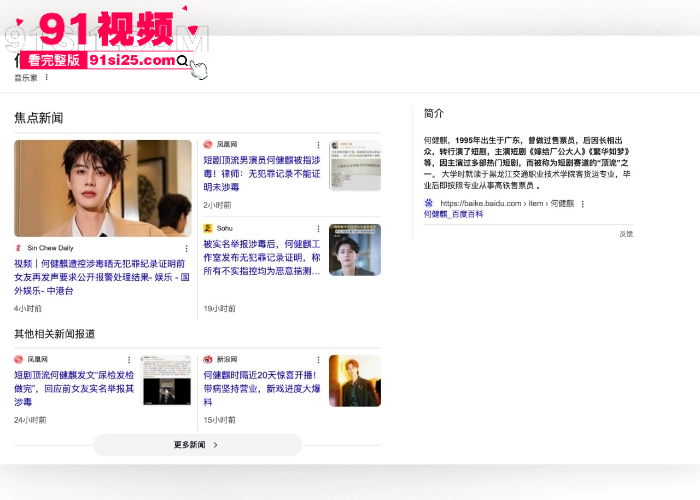Click the Sin Chew Daily source icon
The image size is (700, 500).
(18, 248)
